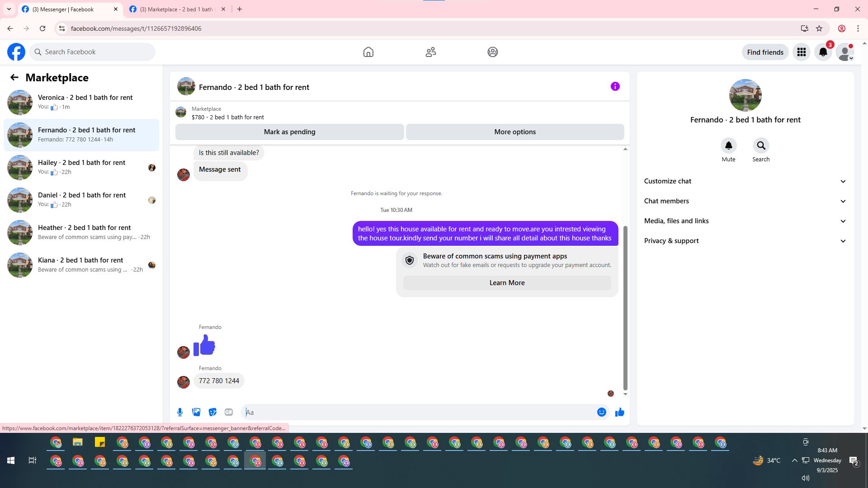Click the chat messages scrollbar
Screen dimensions: 868x488
point(625,307)
